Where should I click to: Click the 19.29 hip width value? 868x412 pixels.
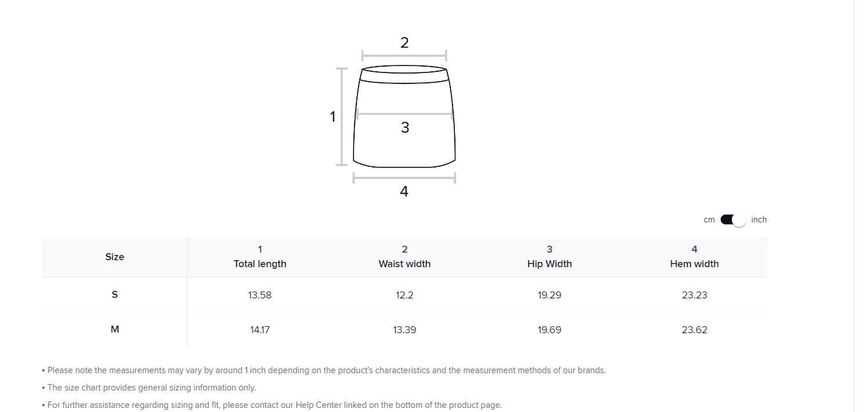point(549,295)
